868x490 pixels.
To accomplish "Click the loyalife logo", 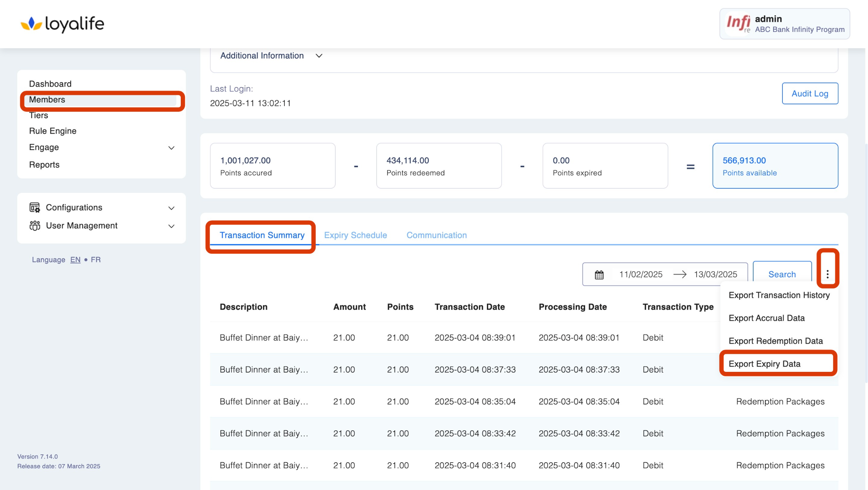I will (x=62, y=24).
